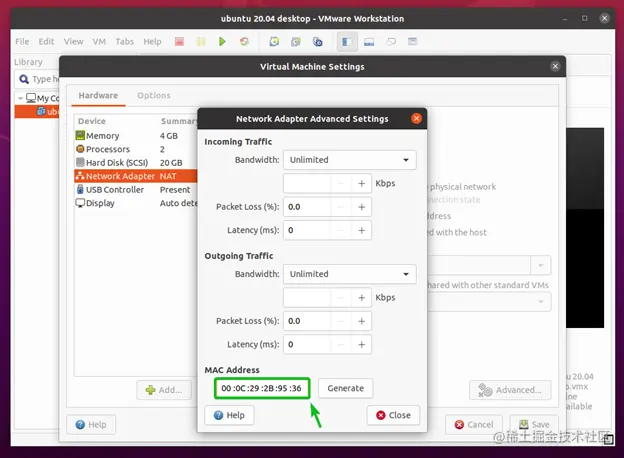
Task: Click the outgoing Latency value field
Action: [x=307, y=345]
